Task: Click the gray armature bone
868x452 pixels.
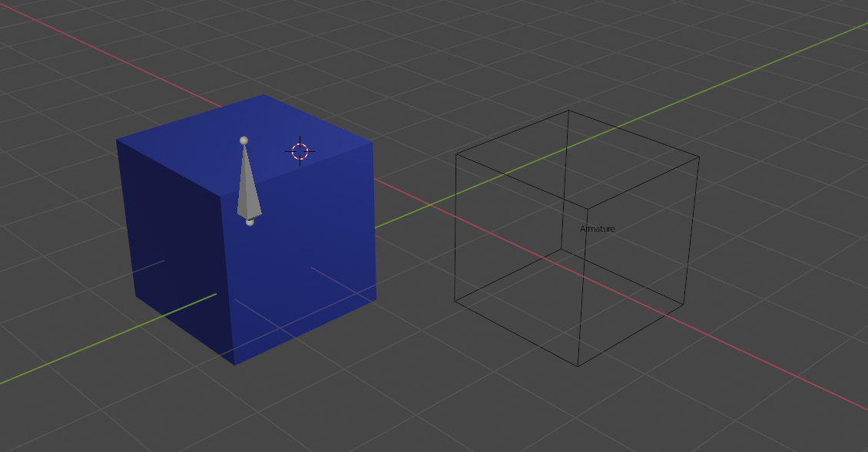Action: [x=248, y=181]
